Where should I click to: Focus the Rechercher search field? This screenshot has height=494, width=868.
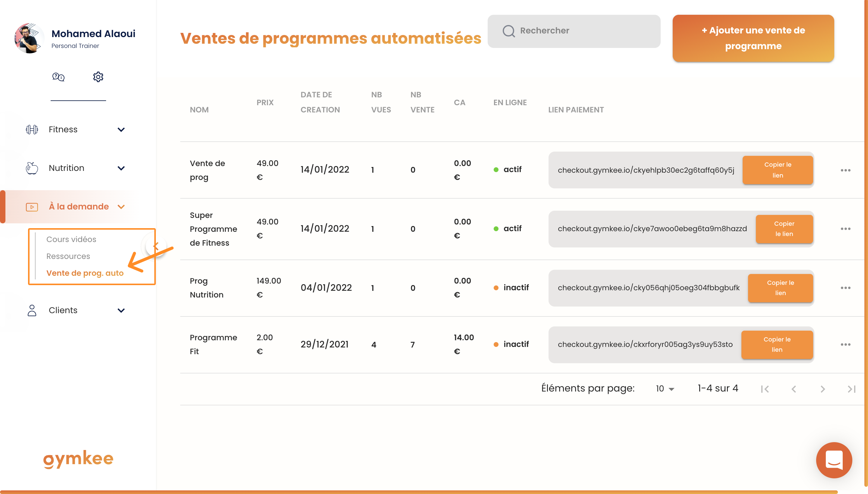574,31
